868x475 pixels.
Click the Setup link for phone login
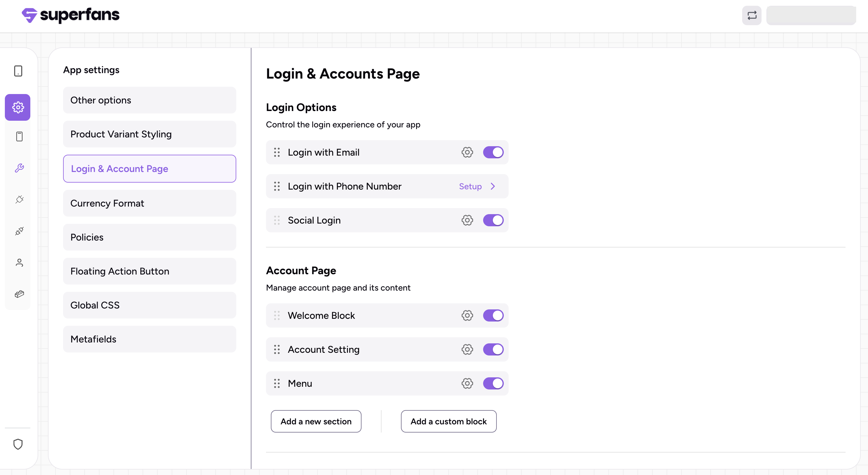coord(470,186)
